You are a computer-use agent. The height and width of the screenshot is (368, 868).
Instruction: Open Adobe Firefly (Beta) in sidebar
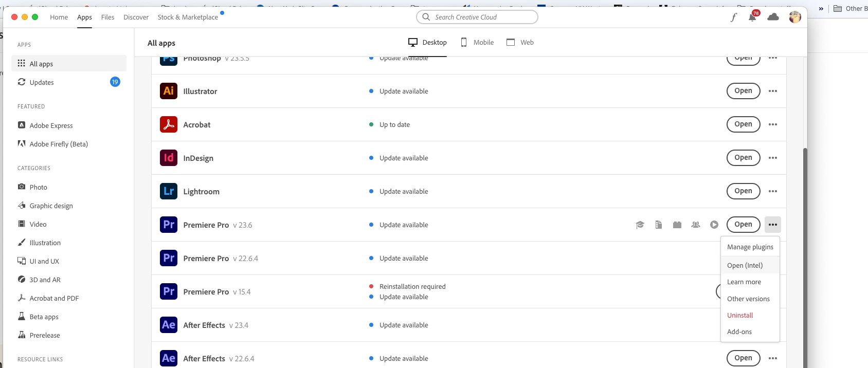pos(69,144)
